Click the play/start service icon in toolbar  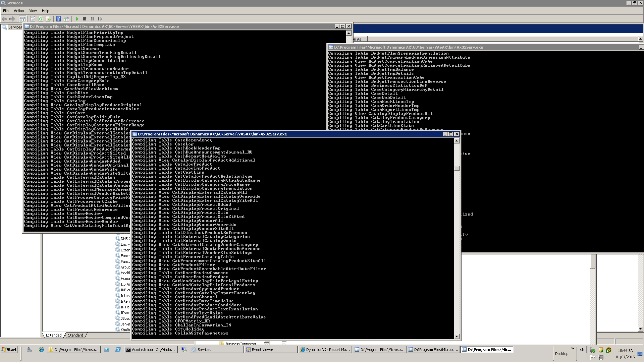point(77,18)
